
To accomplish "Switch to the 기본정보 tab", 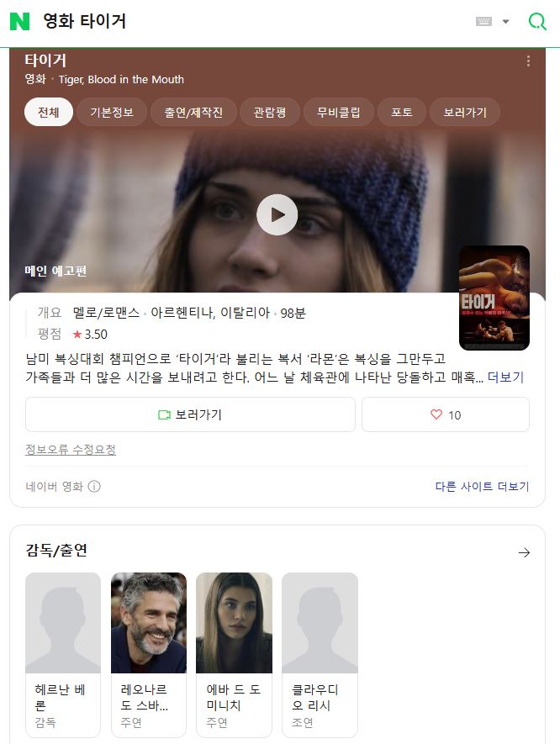I will [112, 113].
